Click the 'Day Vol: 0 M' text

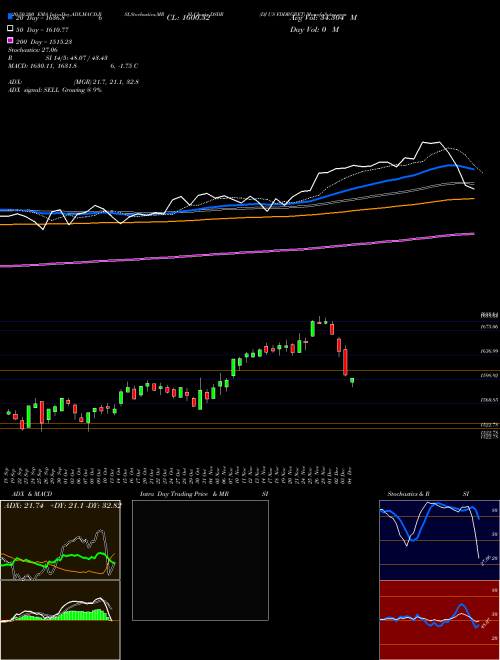314,30
